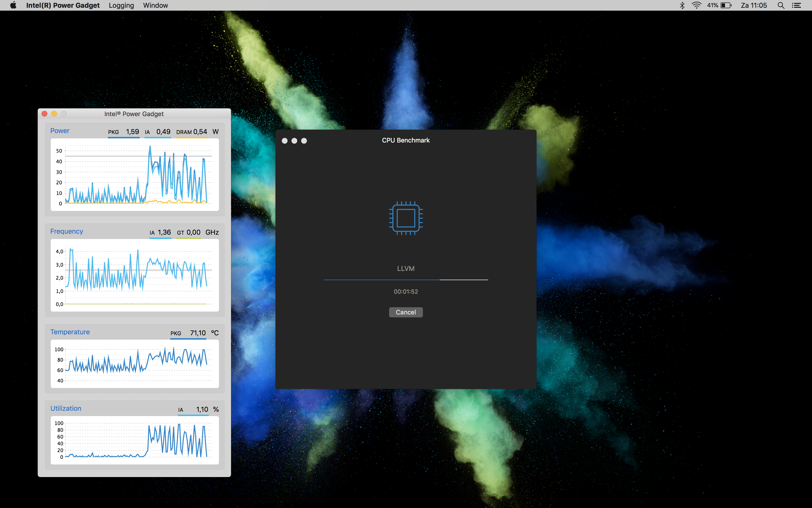Click the Utilization graph
This screenshot has width=812, height=508.
[x=135, y=440]
